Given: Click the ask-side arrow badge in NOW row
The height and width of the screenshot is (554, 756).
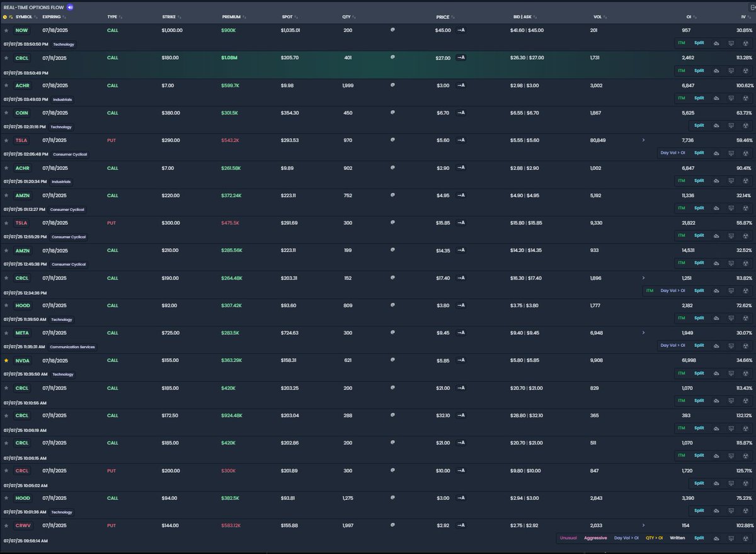Looking at the screenshot, I should click(461, 30).
